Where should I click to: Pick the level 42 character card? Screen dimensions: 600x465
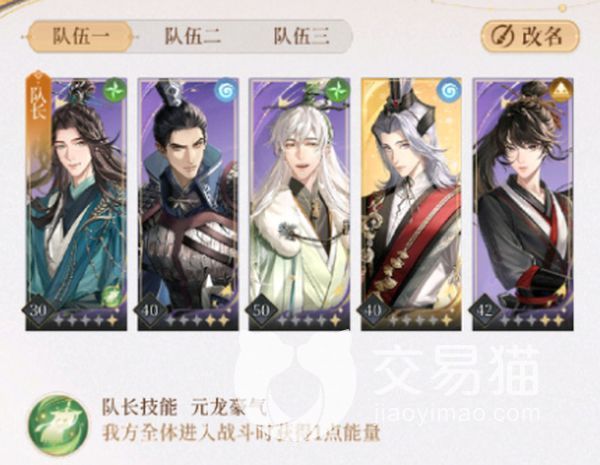(523, 204)
